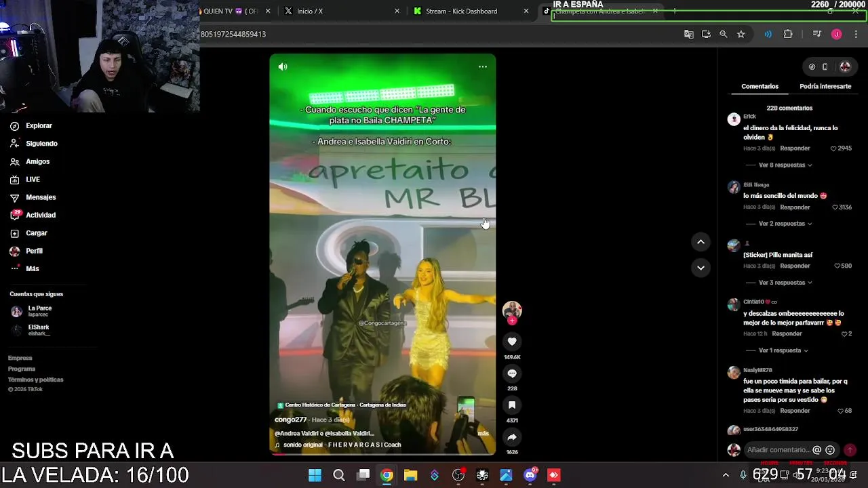Open Chrome extensions puzzle icon
Screen dimensions: 868x488
pyautogui.click(x=788, y=34)
